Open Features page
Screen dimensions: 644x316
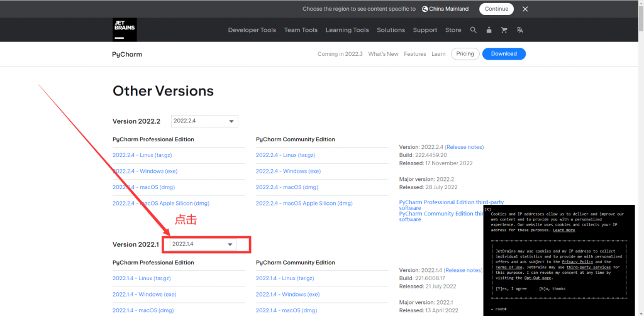415,54
